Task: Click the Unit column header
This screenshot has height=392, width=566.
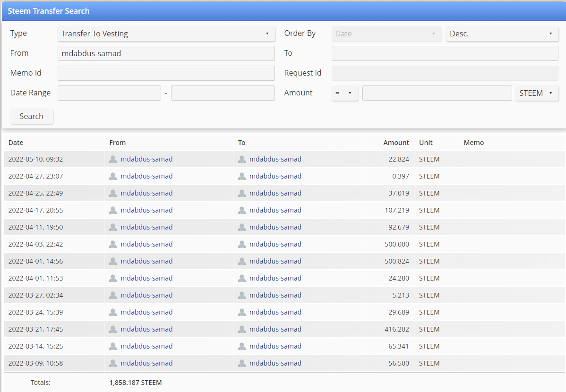Action: pyautogui.click(x=426, y=143)
